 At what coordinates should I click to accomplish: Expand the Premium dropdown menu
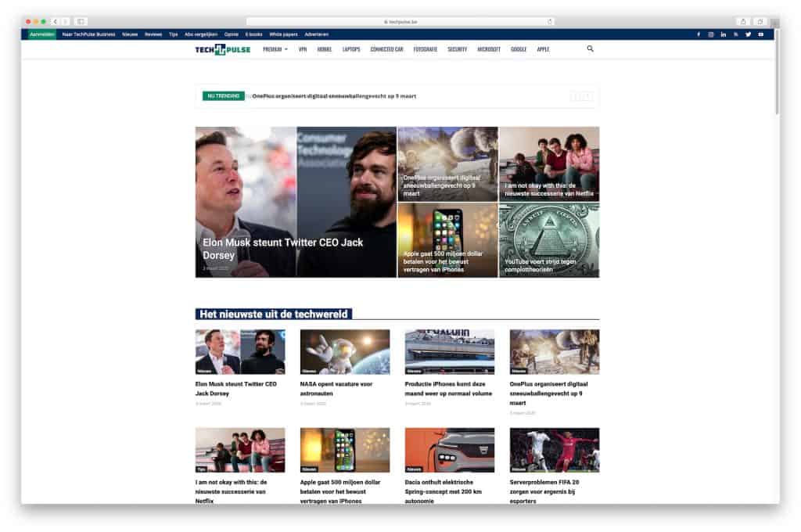(x=275, y=49)
